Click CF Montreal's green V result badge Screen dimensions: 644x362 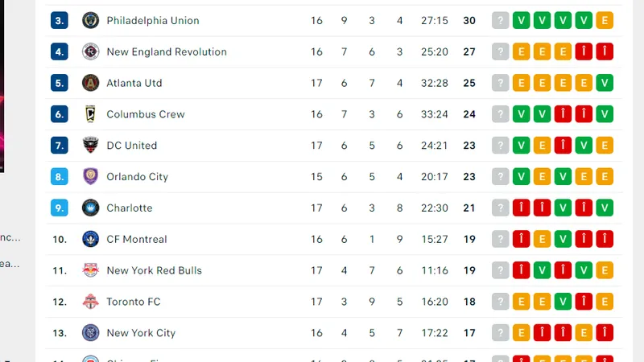563,239
